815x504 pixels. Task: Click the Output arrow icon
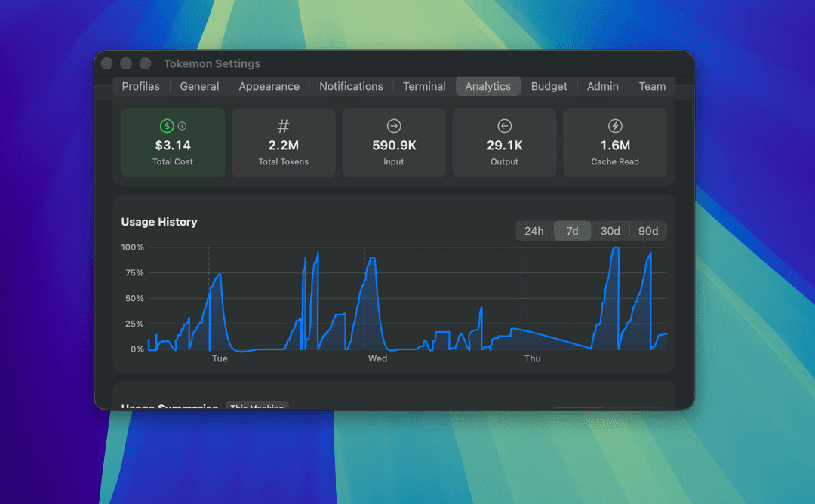point(504,125)
